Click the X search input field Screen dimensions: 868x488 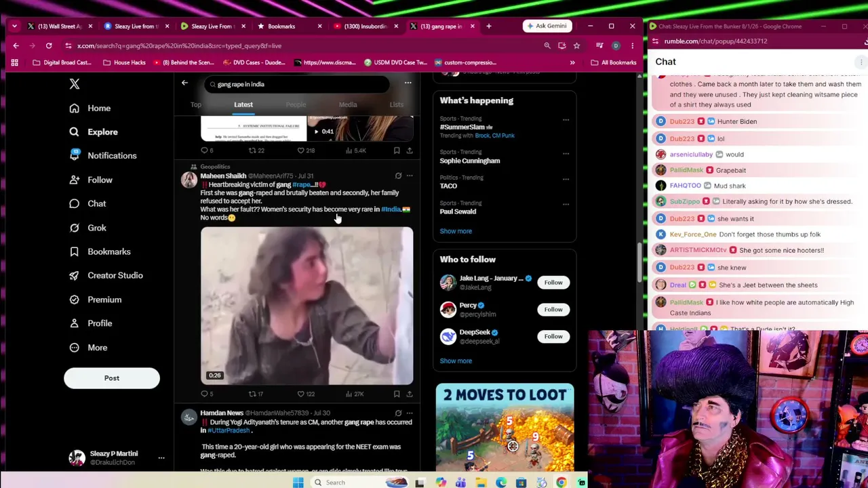coord(298,84)
